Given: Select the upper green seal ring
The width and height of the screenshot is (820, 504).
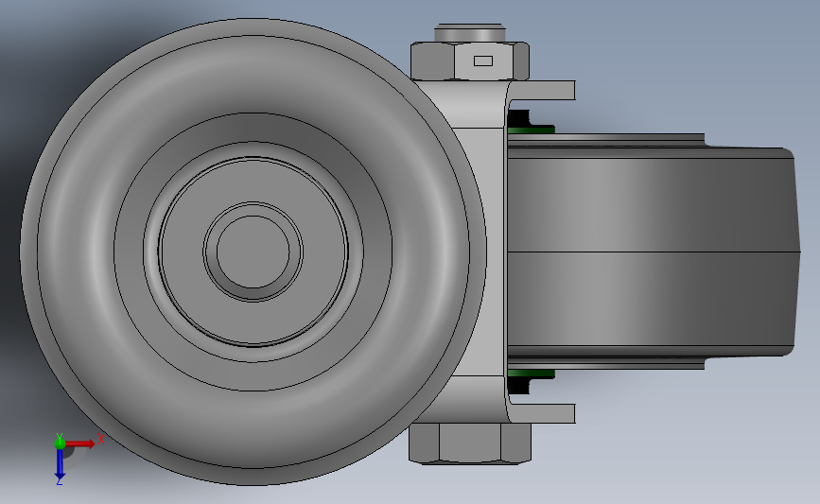Looking at the screenshot, I should (531, 130).
